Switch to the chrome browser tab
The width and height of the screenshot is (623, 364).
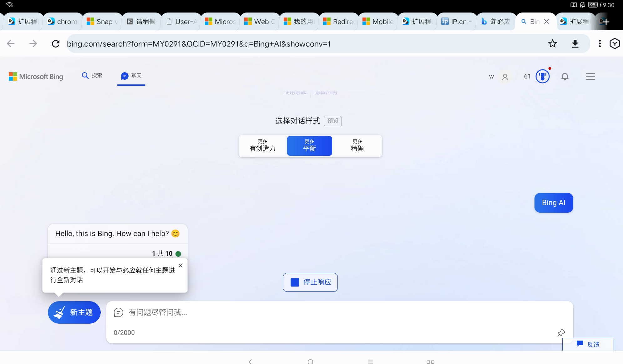point(63,22)
